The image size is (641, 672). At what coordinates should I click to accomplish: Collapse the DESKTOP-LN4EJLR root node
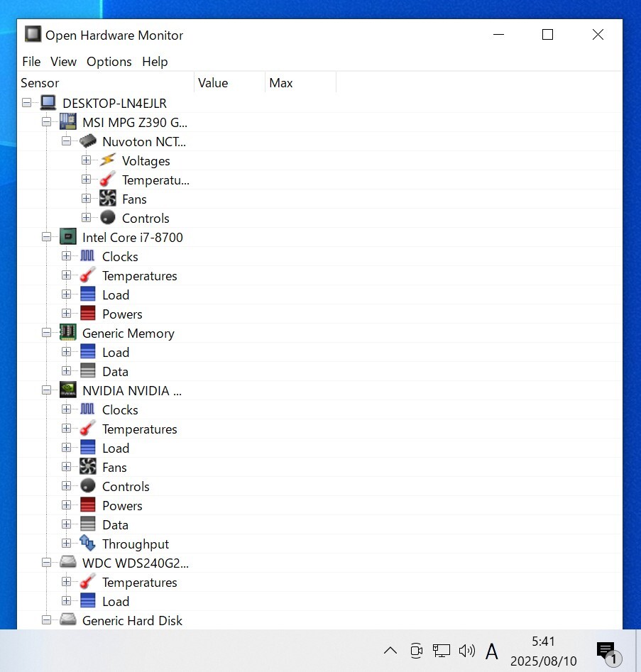click(26, 103)
